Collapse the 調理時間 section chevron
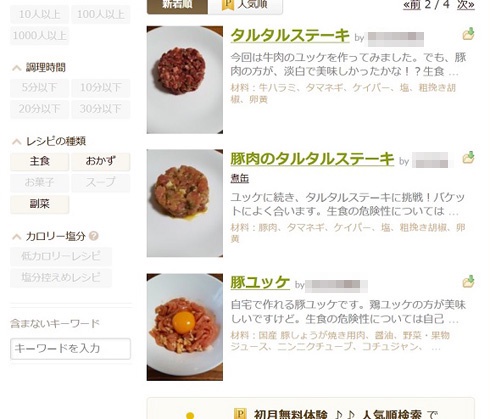This screenshot has height=419, width=490. point(17,68)
